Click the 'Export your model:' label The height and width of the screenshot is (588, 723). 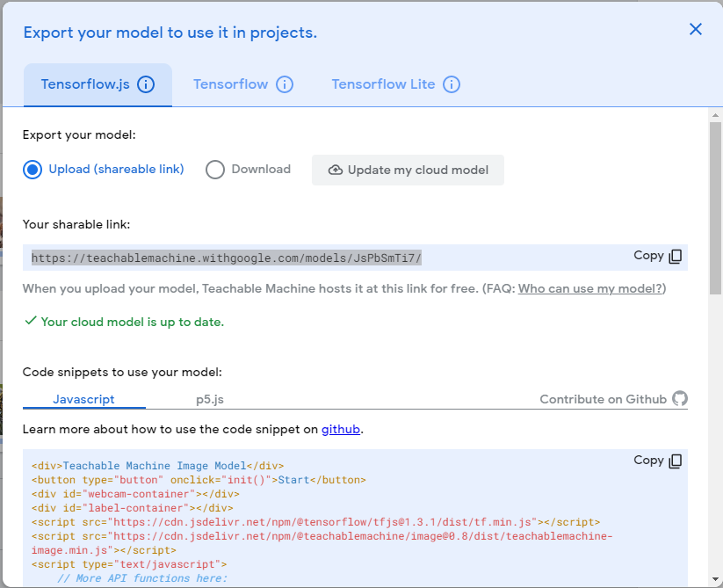click(x=79, y=135)
